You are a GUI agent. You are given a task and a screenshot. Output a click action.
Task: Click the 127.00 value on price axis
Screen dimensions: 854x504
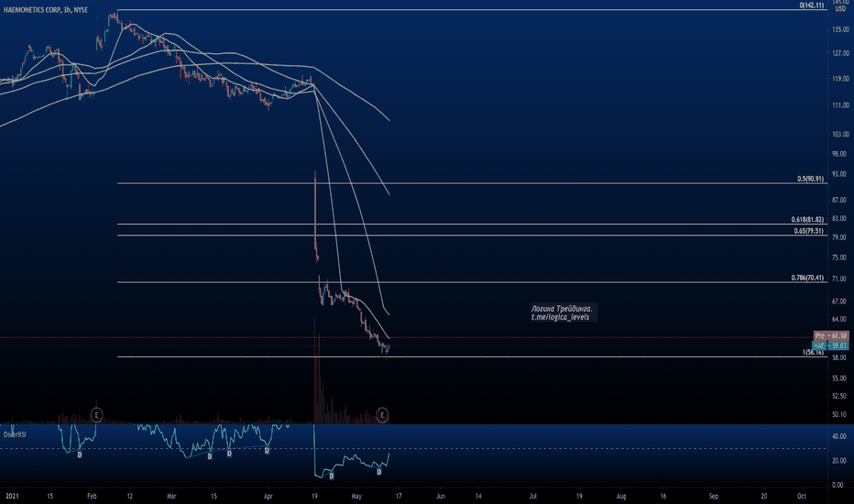[840, 53]
